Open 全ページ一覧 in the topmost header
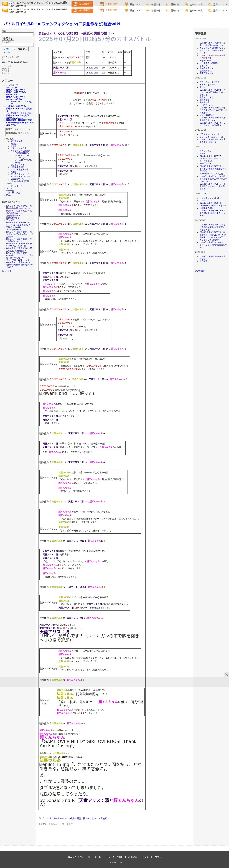 pos(193,4)
